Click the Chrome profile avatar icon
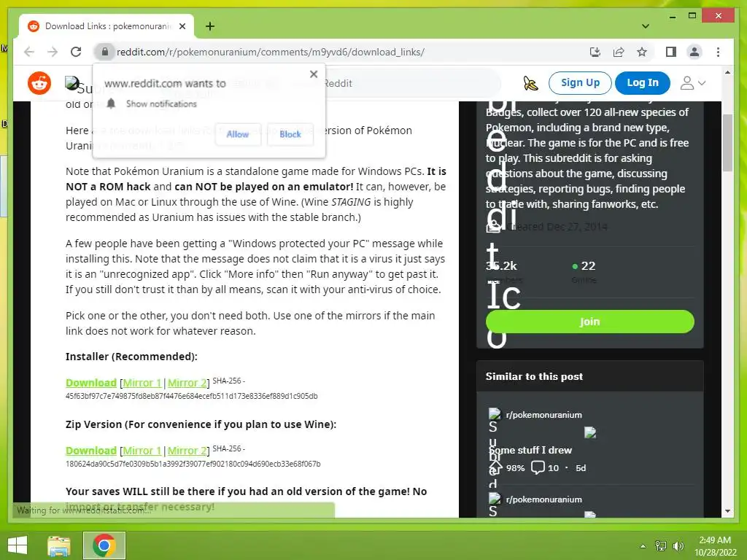This screenshot has height=560, width=747. [694, 52]
